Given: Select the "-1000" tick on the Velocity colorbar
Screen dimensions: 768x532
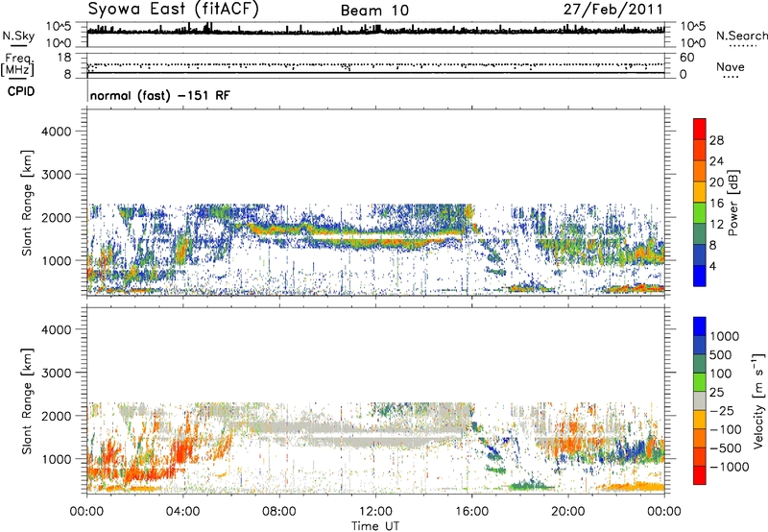Looking at the screenshot, I should tap(729, 467).
